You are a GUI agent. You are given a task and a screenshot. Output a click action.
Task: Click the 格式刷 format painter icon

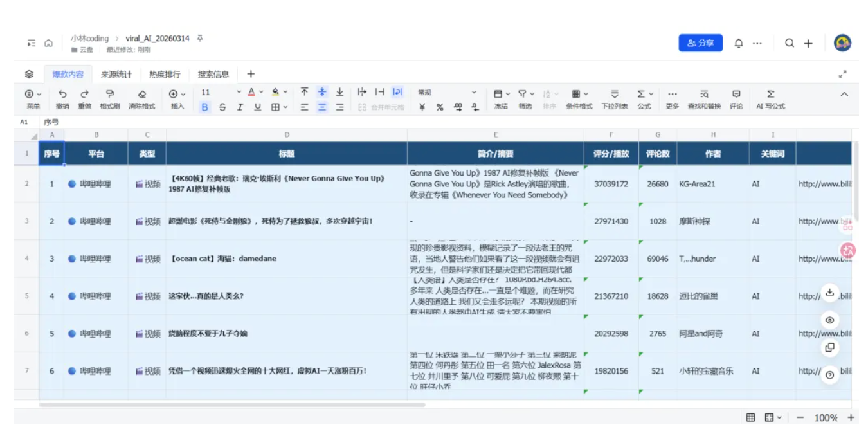pyautogui.click(x=110, y=94)
